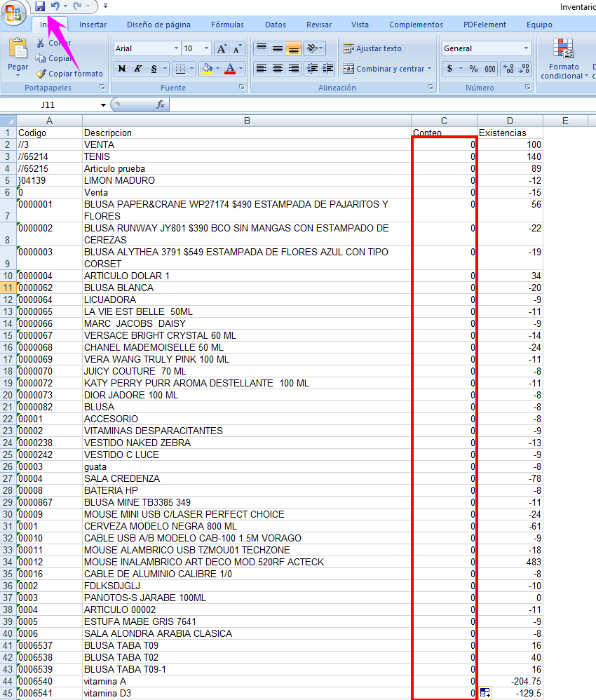Decrease the font size
This screenshot has height=700, width=596.
click(x=236, y=48)
